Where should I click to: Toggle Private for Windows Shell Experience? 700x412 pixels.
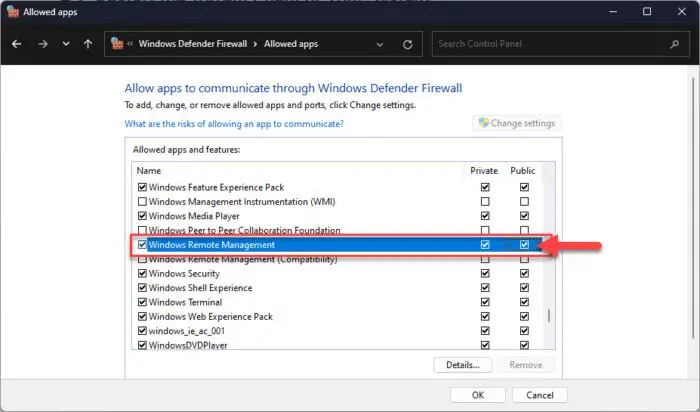485,287
